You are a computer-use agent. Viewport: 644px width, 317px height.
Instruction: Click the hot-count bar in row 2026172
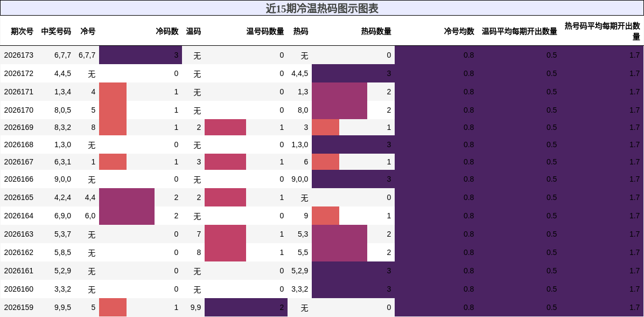tap(353, 74)
